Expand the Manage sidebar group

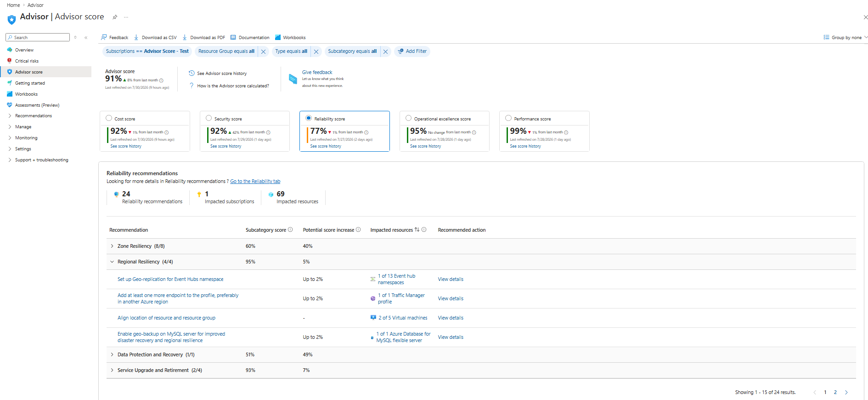coord(23,127)
